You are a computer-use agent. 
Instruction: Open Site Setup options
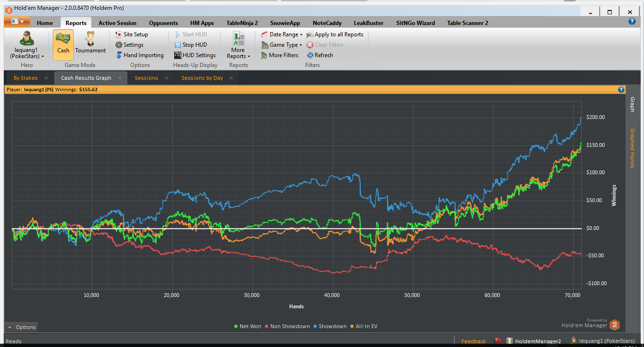coord(132,34)
